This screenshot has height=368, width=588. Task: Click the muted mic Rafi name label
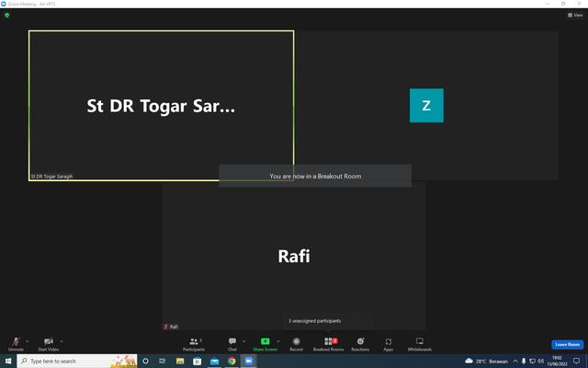tap(171, 327)
